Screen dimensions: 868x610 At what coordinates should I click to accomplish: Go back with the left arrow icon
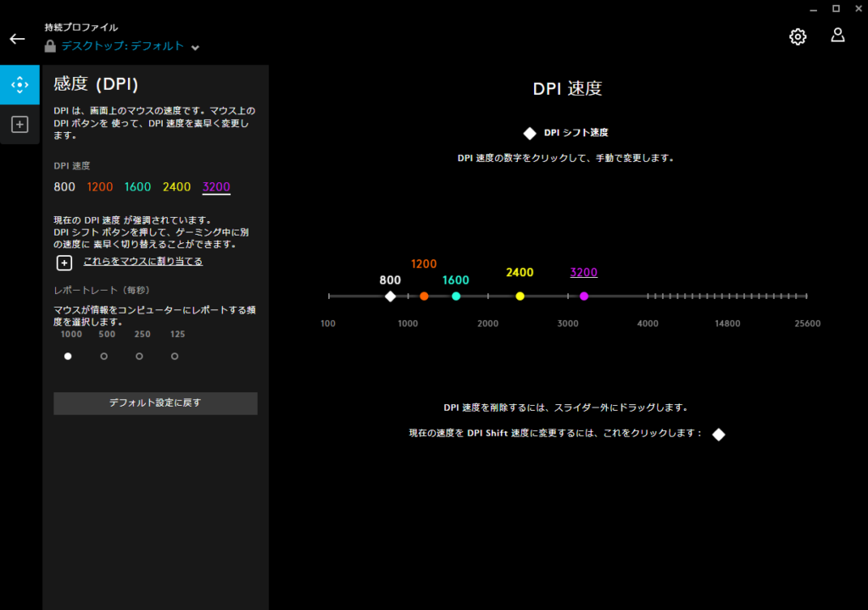(17, 39)
